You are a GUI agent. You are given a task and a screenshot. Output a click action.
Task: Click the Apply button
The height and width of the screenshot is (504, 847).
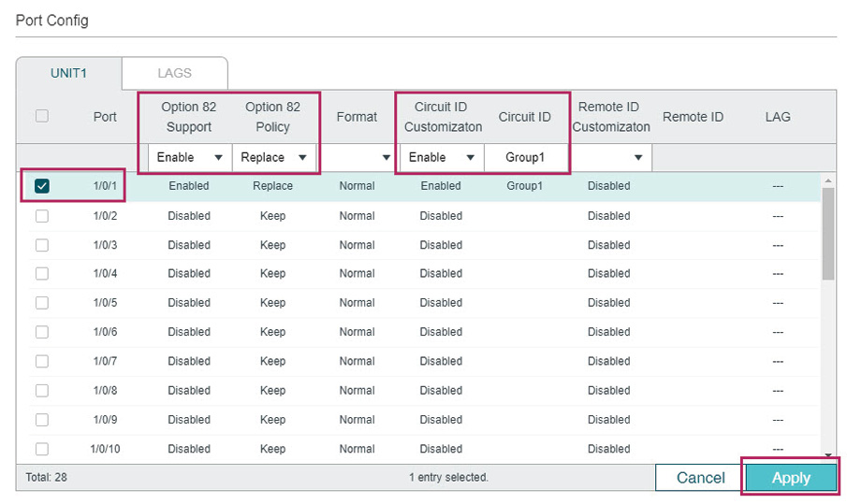click(x=791, y=478)
